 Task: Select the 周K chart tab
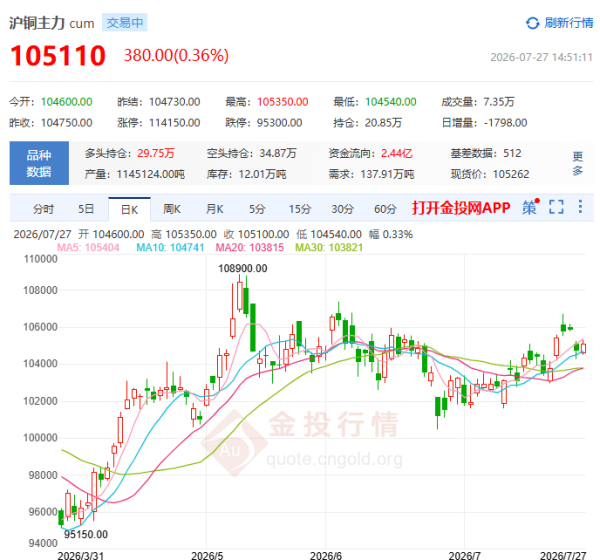(x=172, y=209)
